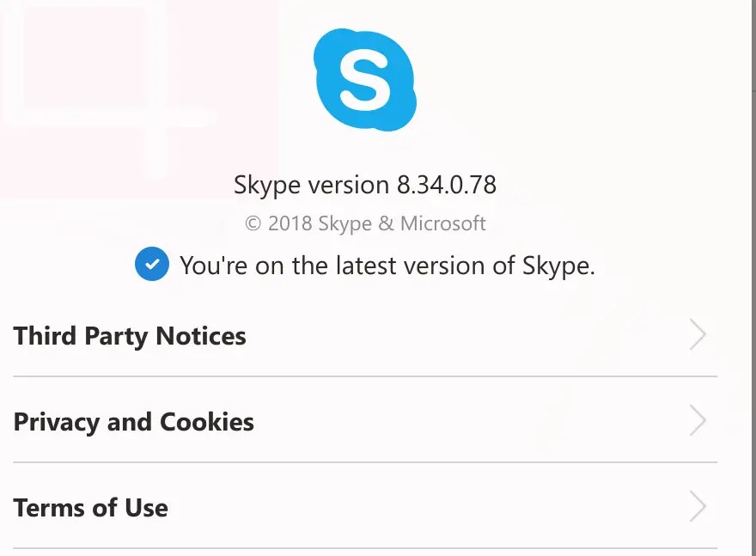Open Terms of Use via its chevron

coord(698,507)
